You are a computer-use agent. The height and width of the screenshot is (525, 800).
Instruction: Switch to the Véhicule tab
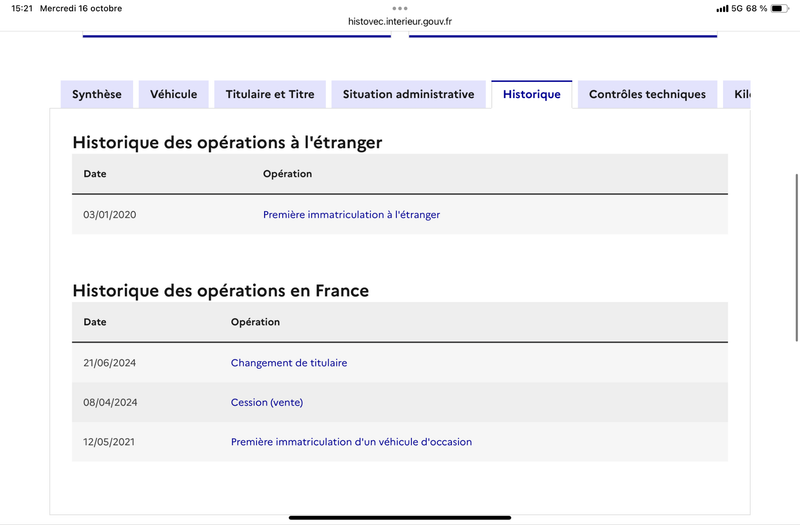(173, 94)
